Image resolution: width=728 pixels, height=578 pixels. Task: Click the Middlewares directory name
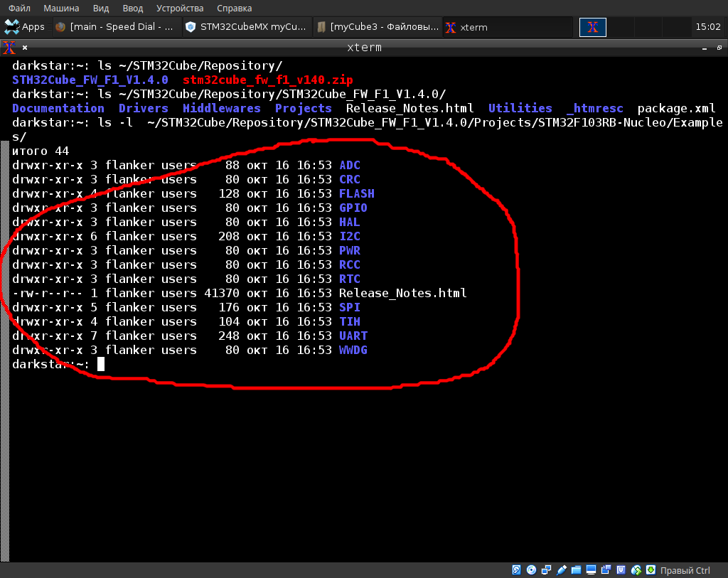coord(222,108)
